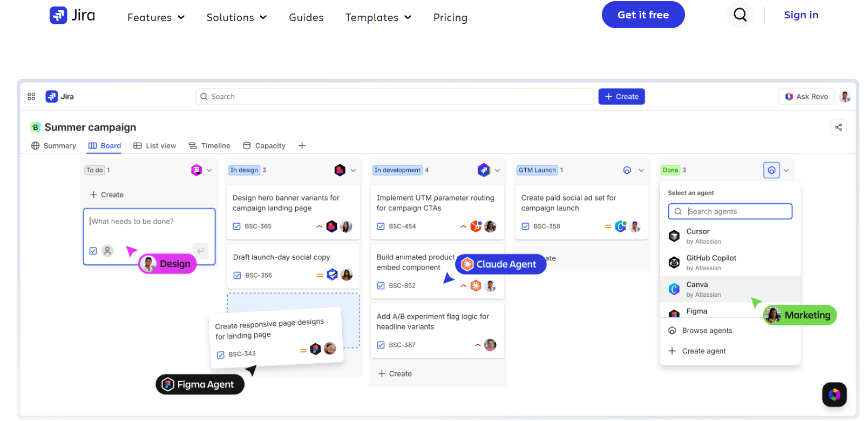Select the GitHub Copilot agent in the agent list

tap(730, 263)
